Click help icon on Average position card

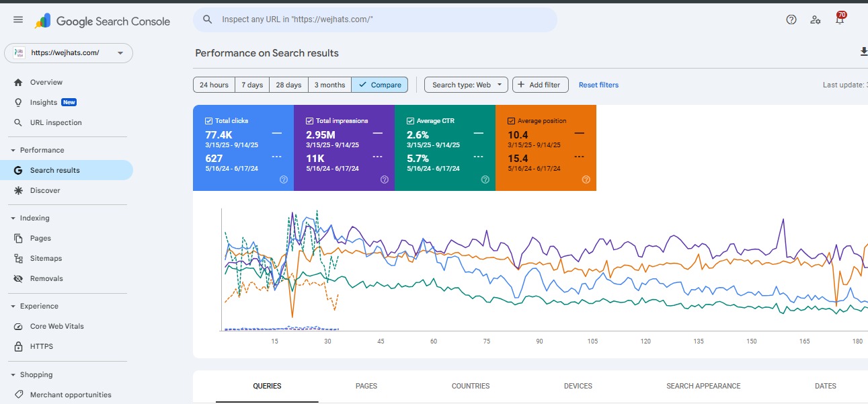click(x=586, y=179)
